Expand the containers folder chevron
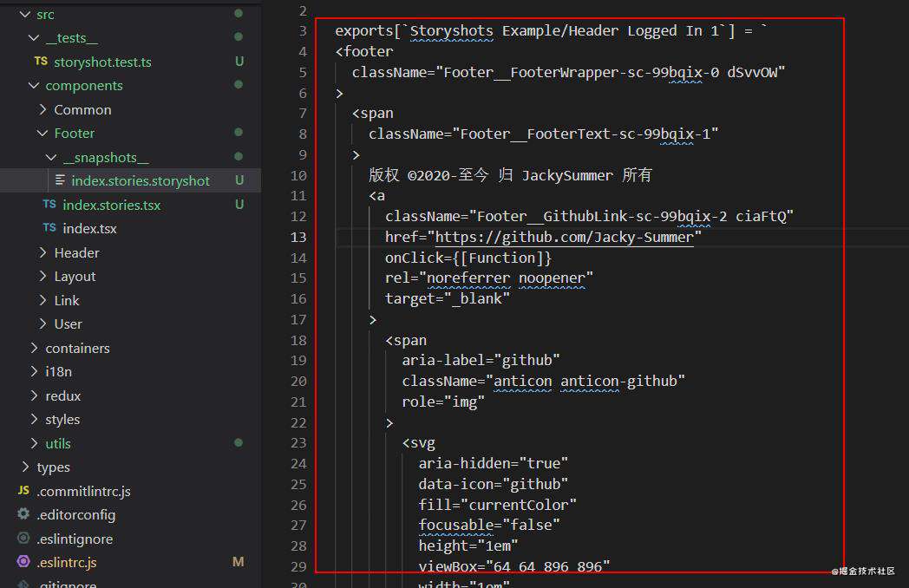The width and height of the screenshot is (909, 588). coord(34,348)
